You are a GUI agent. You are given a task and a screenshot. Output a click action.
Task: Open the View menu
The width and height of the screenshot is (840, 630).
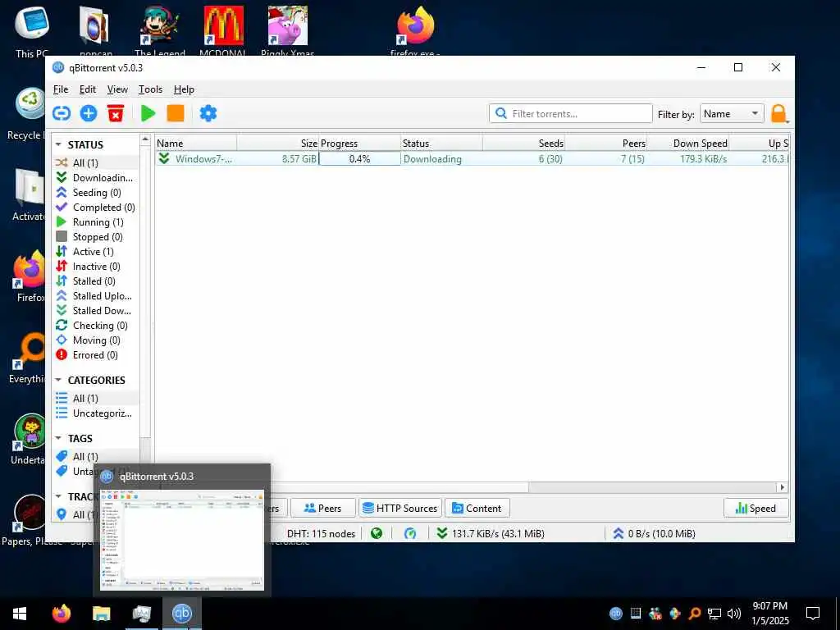[117, 89]
